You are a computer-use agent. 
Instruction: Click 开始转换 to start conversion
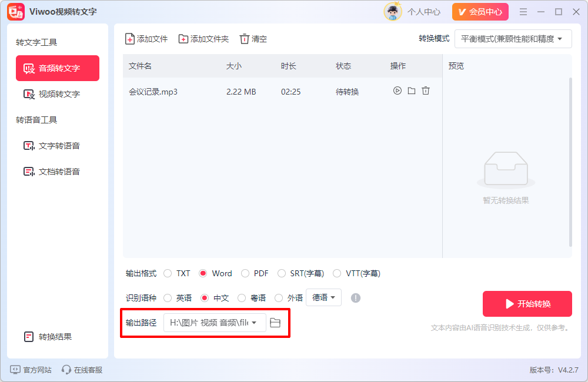(527, 304)
